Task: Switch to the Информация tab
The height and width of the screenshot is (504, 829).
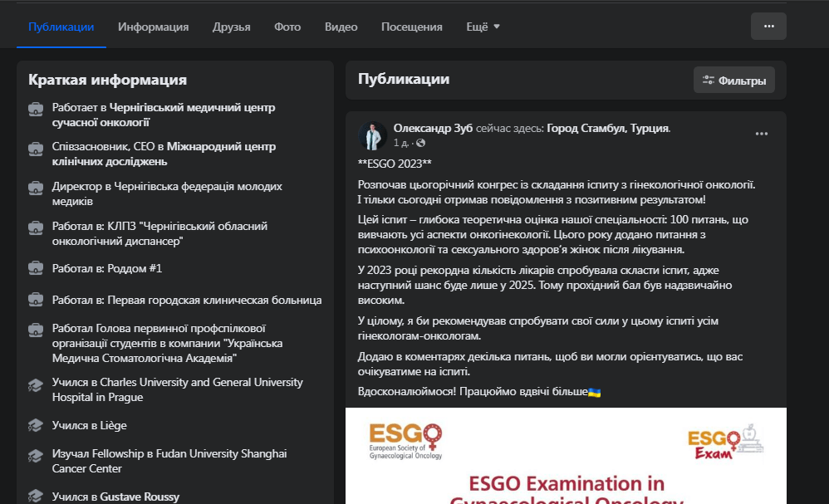Action: [x=153, y=27]
